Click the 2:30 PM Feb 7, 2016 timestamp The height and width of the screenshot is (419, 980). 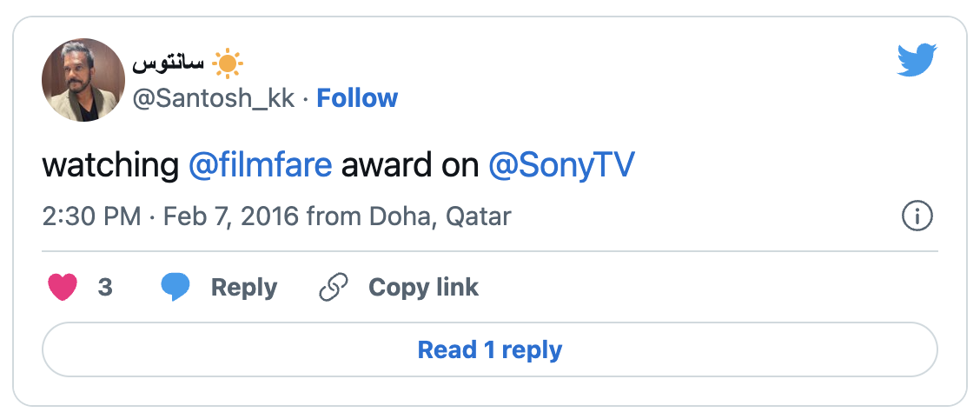[172, 216]
